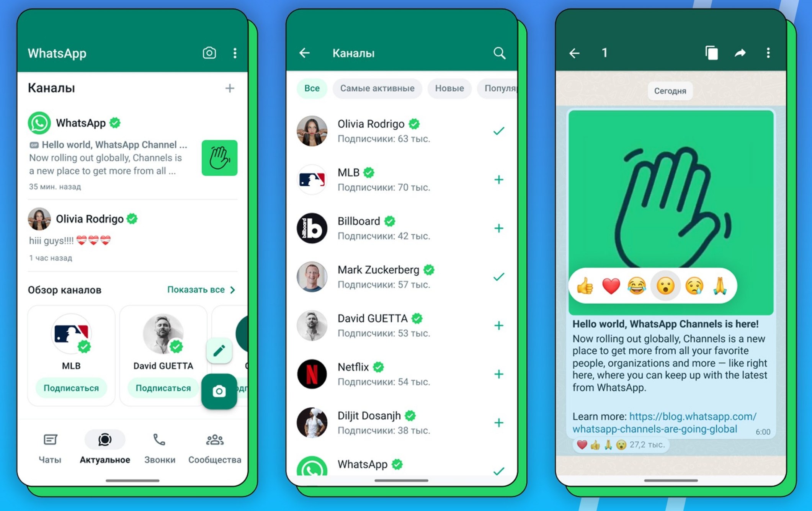Viewport: 812px width, 511px height.
Task: Tap the back arrow in Каналы
Action: pyautogui.click(x=304, y=53)
